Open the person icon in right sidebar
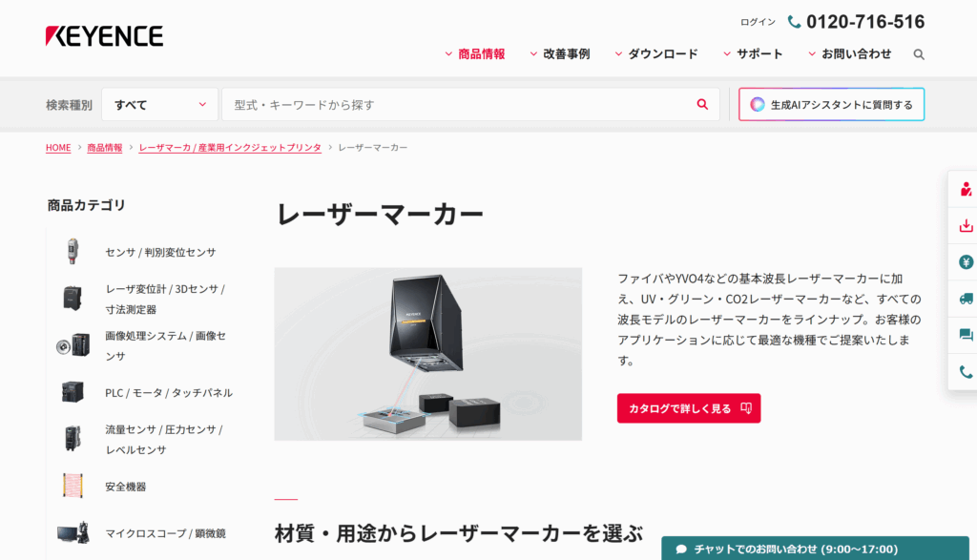977x560 pixels. [966, 189]
